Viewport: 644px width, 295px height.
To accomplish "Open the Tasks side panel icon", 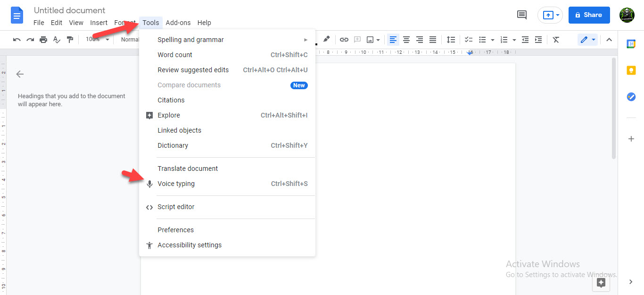I will [x=631, y=97].
